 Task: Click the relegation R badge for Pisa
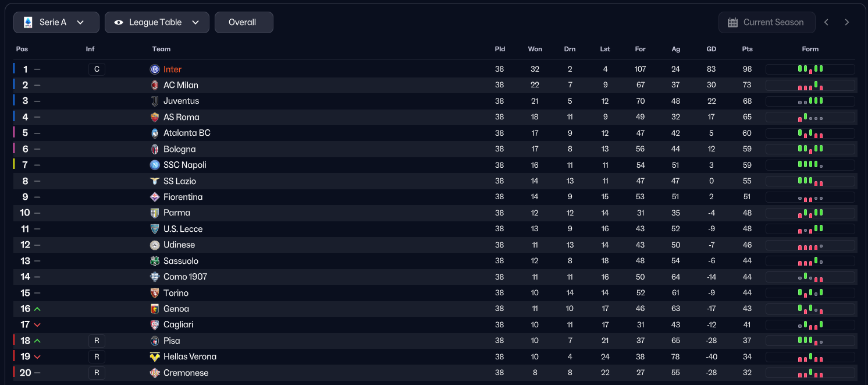[97, 341]
